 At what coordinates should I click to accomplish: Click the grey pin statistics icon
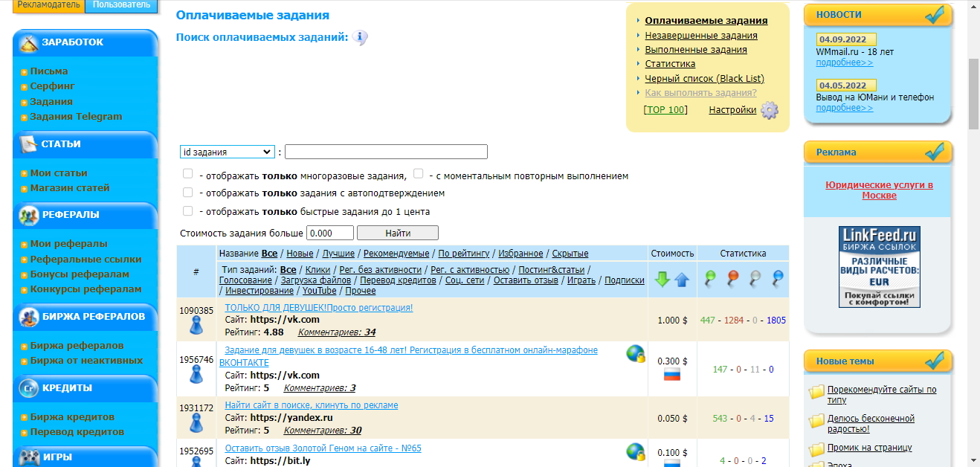click(x=755, y=279)
